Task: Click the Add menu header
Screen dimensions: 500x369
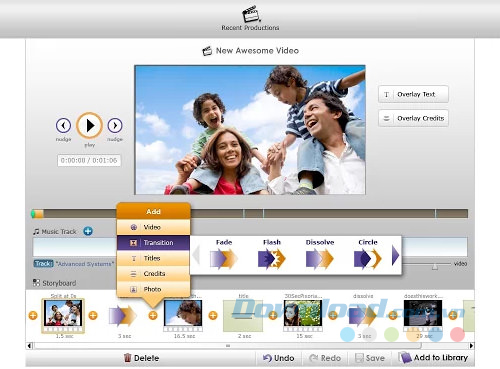Action: [x=153, y=211]
